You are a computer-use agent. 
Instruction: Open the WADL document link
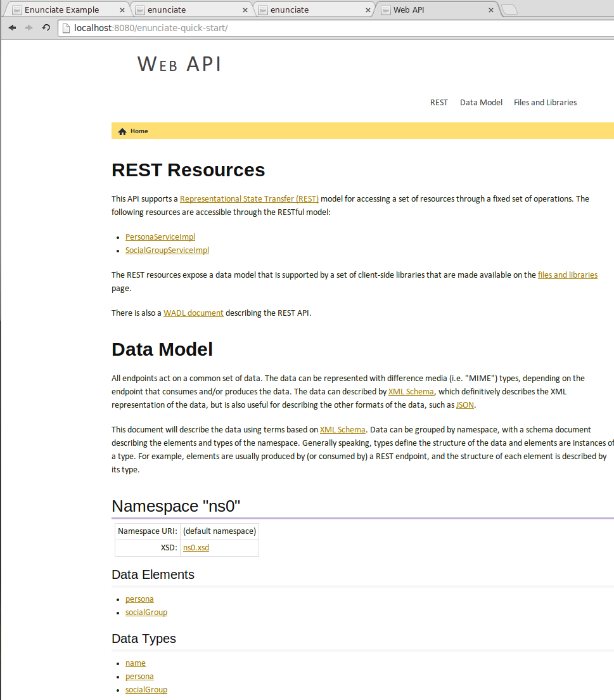tap(193, 313)
